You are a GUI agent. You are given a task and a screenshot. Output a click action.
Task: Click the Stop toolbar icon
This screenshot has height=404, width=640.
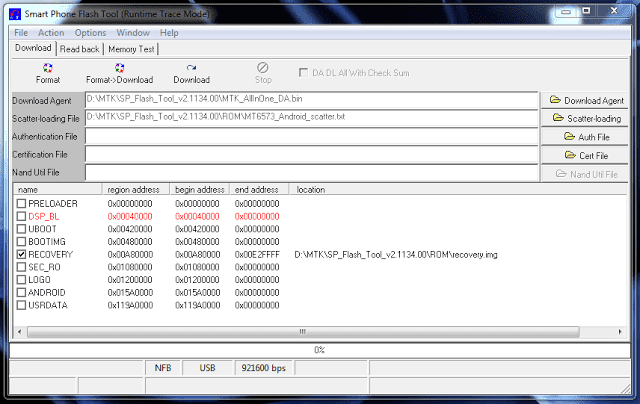click(x=262, y=68)
